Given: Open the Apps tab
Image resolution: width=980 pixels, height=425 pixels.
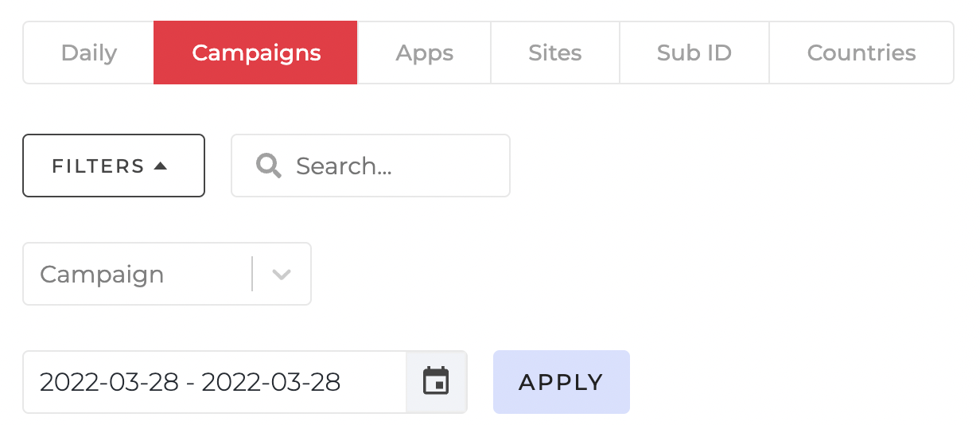Looking at the screenshot, I should [x=425, y=53].
